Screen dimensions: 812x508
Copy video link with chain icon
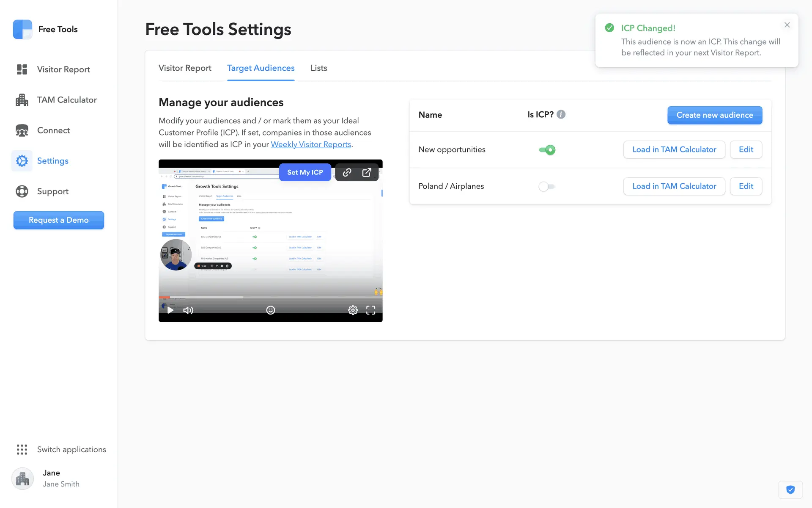347,172
